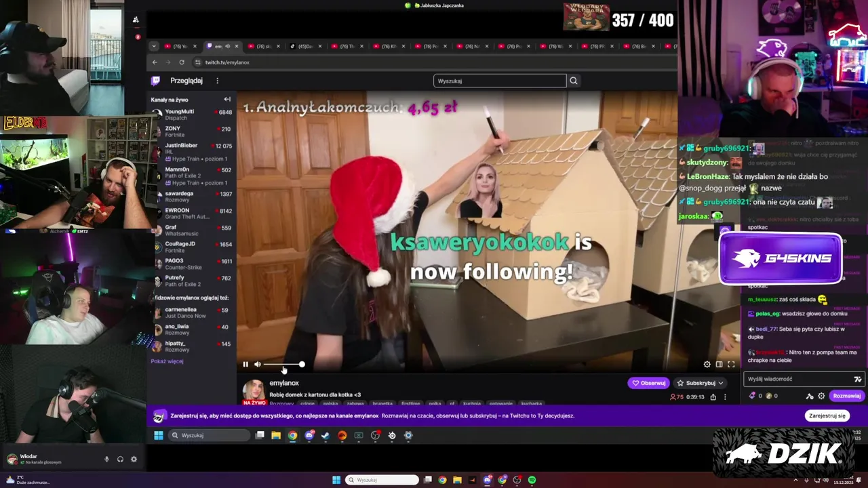
Task: Expand the browser tab search chevron
Action: (154, 46)
